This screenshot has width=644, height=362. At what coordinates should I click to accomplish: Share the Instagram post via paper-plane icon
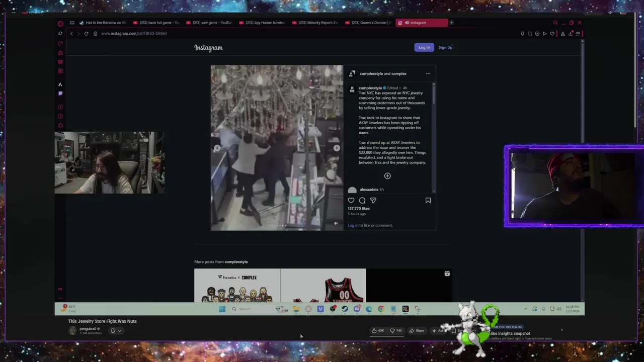373,201
